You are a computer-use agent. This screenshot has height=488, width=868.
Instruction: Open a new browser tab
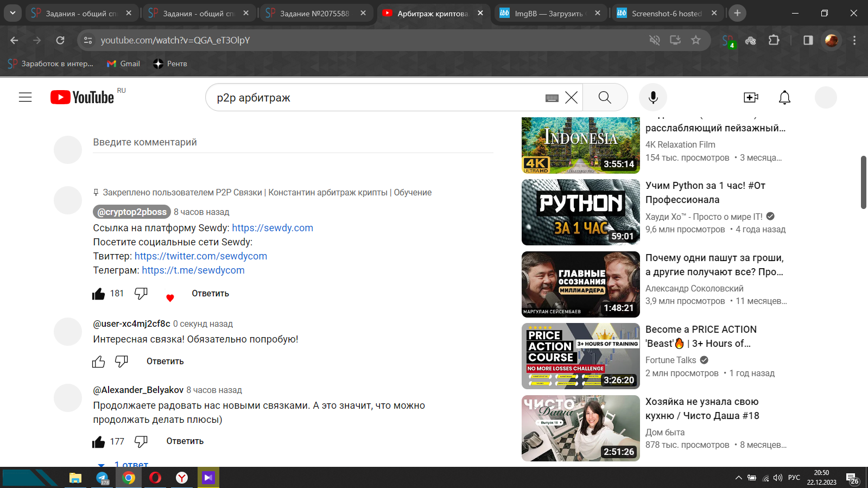pyautogui.click(x=737, y=13)
